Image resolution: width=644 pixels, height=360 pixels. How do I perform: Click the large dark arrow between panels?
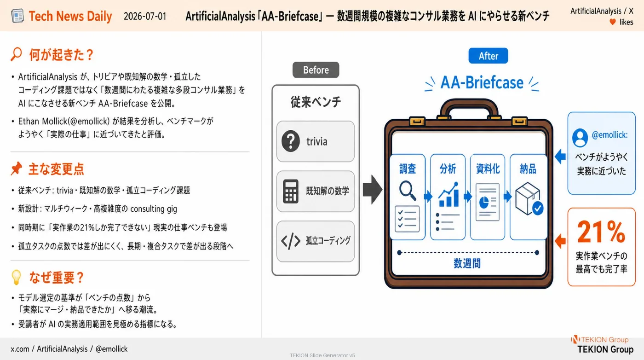pyautogui.click(x=373, y=190)
